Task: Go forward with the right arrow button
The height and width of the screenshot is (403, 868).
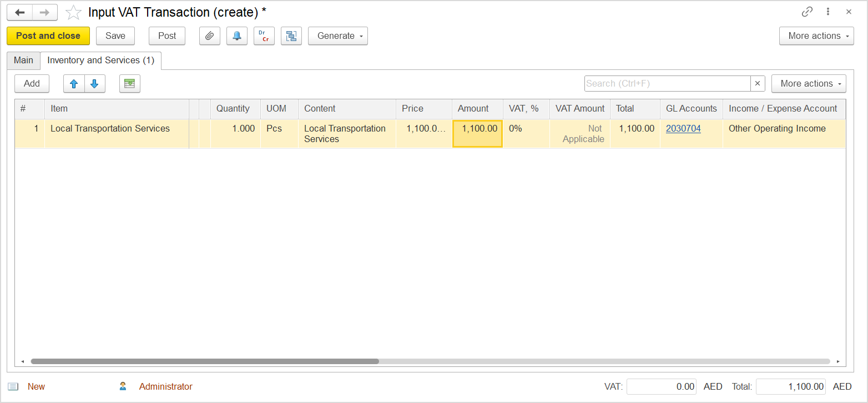Action: pyautogui.click(x=44, y=12)
